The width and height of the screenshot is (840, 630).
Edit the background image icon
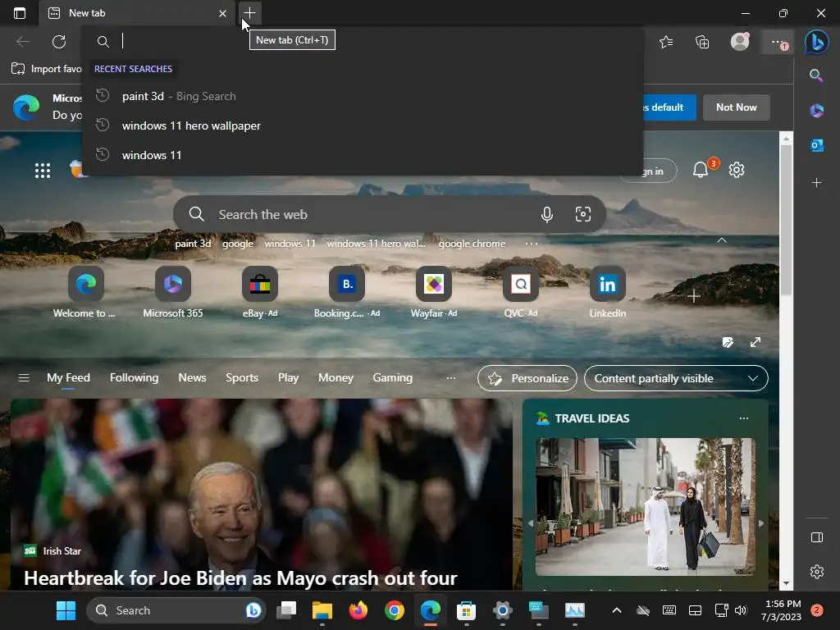728,342
